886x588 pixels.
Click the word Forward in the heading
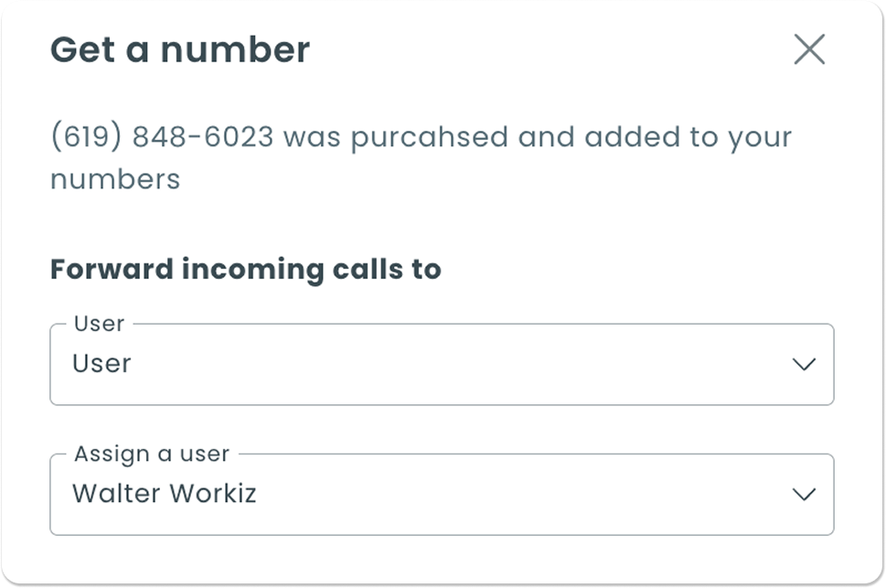[x=101, y=270]
